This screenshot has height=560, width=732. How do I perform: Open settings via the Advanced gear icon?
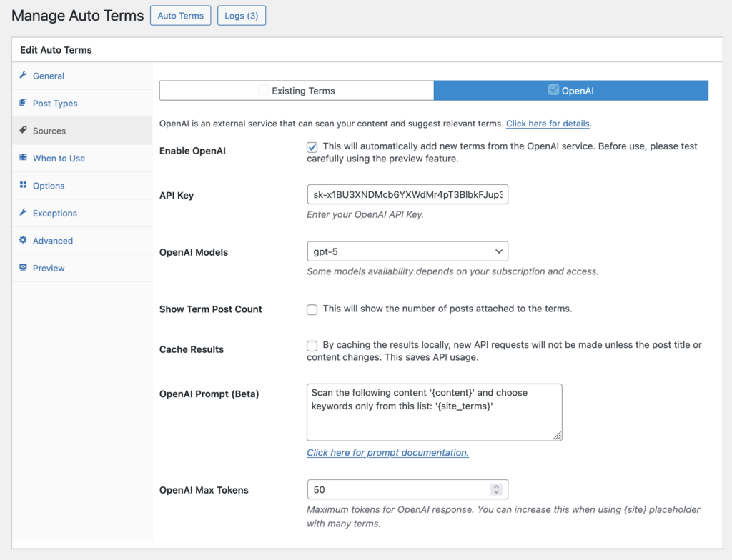pos(24,241)
